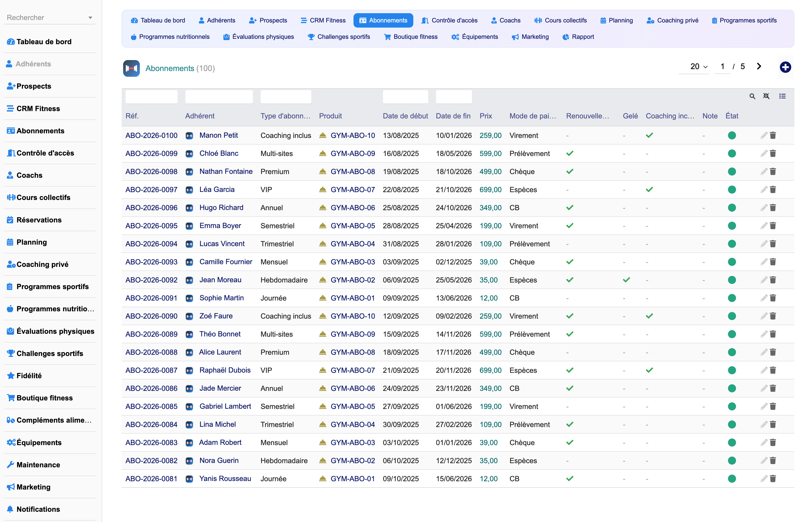Click the add new subscription plus icon

[x=785, y=67]
